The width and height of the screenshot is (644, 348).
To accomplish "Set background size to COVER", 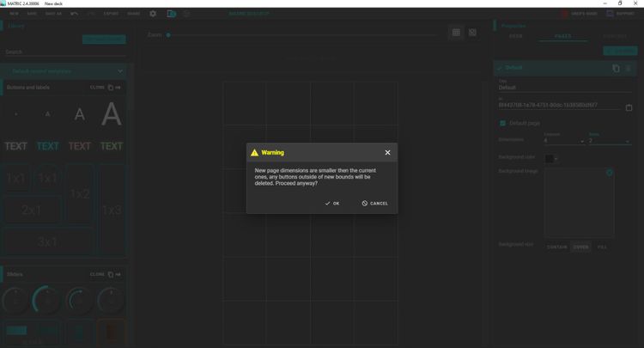I will 580,247.
